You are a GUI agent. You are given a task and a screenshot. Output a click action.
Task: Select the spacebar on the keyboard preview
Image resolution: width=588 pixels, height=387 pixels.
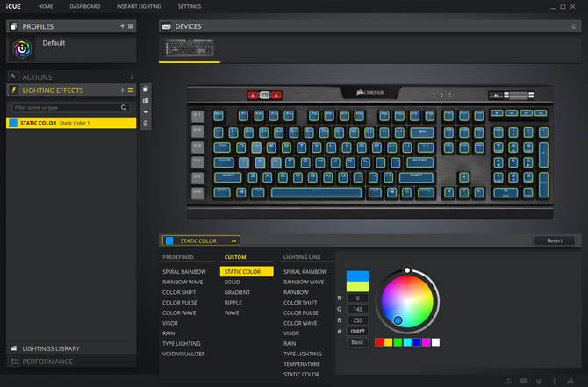pos(316,192)
